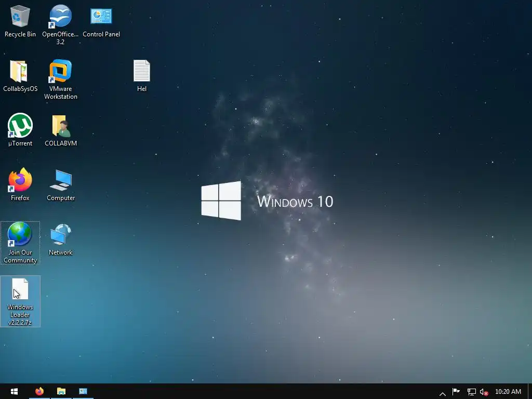Open network status tray icon
Image resolution: width=532 pixels, height=399 pixels.
pos(471,392)
